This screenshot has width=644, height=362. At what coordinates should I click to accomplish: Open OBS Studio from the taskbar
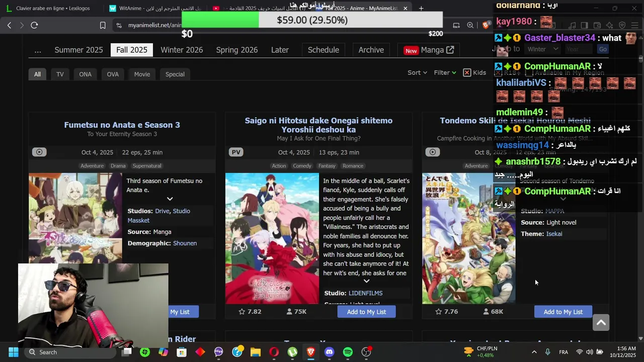pos(366,352)
